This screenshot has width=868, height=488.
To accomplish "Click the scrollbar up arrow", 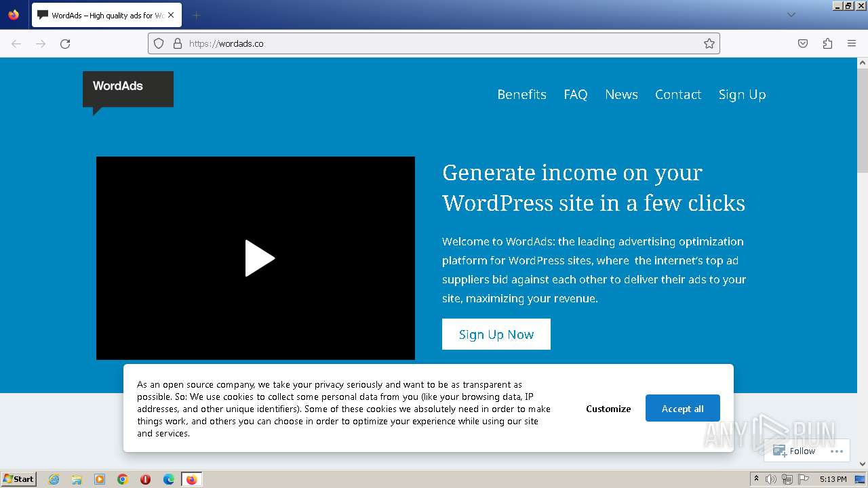I will point(863,62).
